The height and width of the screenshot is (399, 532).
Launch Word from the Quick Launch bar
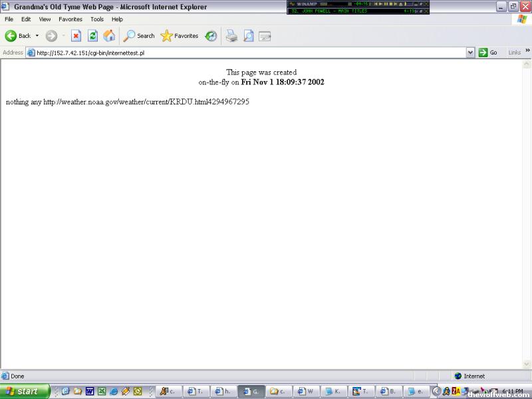click(x=90, y=392)
